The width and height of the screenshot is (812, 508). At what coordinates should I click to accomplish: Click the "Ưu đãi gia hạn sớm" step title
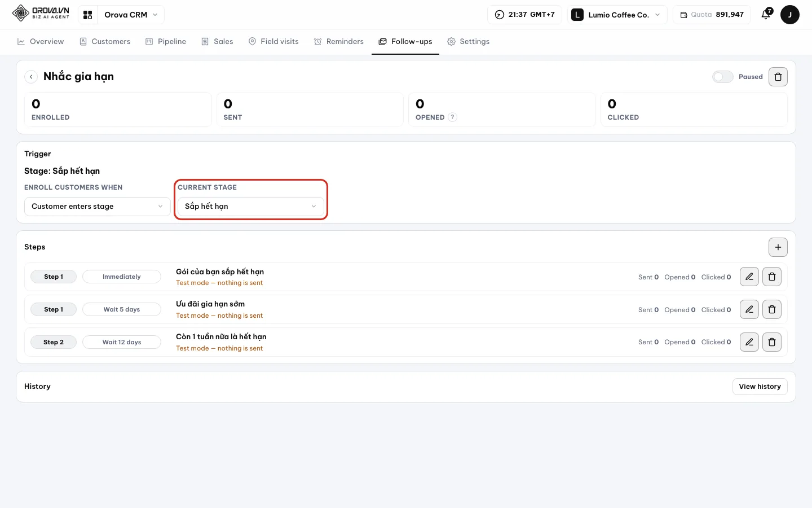(210, 304)
